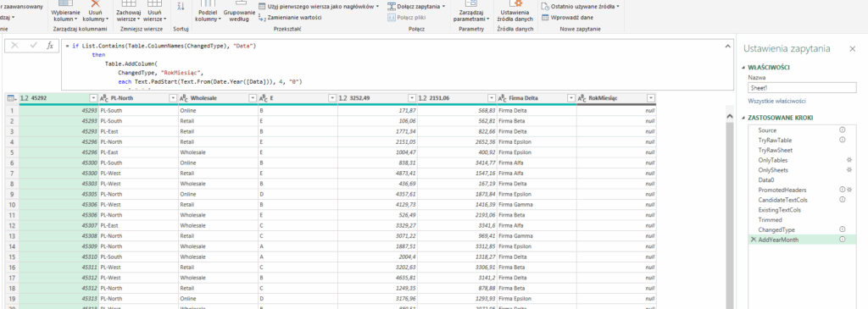Click cell PL-East in row 3

tap(138, 131)
